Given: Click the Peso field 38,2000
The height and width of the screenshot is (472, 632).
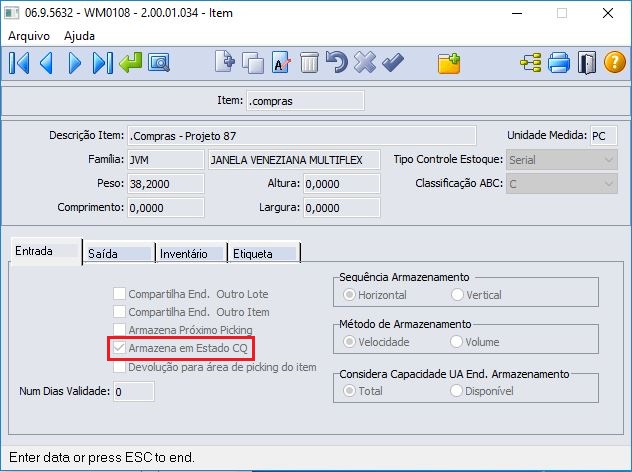Looking at the screenshot, I should tap(166, 184).
